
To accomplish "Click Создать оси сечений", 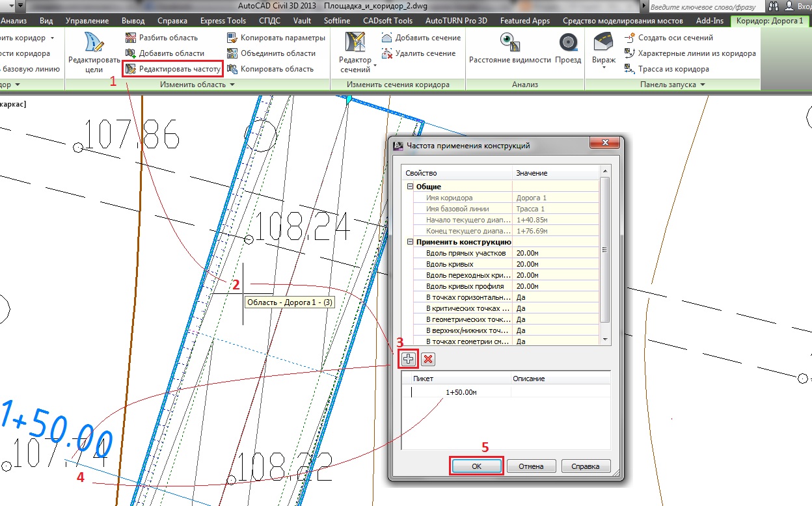I will pos(669,38).
